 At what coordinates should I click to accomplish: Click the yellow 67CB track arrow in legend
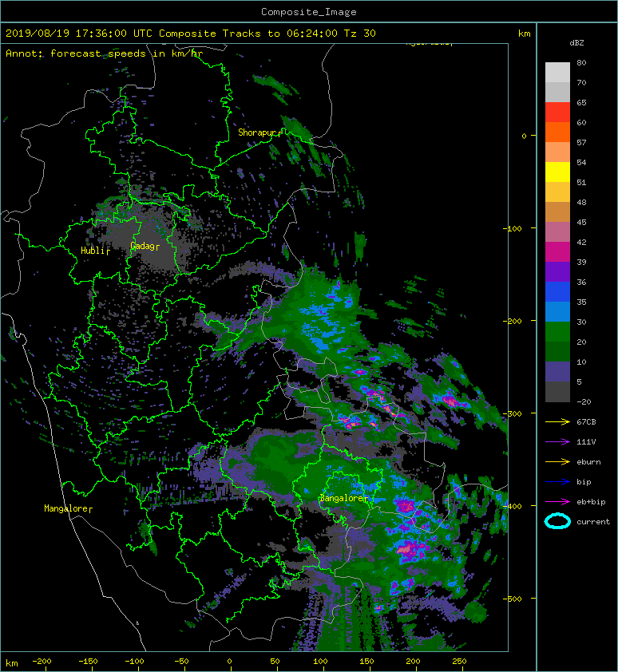pyautogui.click(x=557, y=422)
